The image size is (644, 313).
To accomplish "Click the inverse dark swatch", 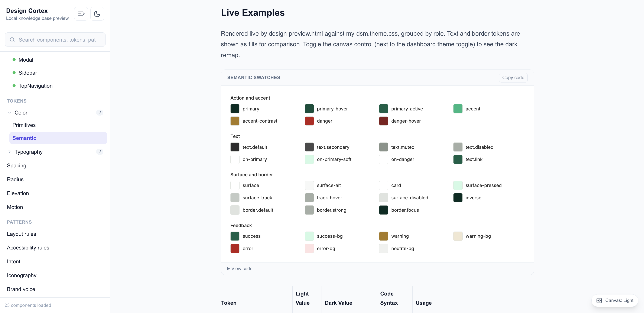I will pyautogui.click(x=458, y=198).
